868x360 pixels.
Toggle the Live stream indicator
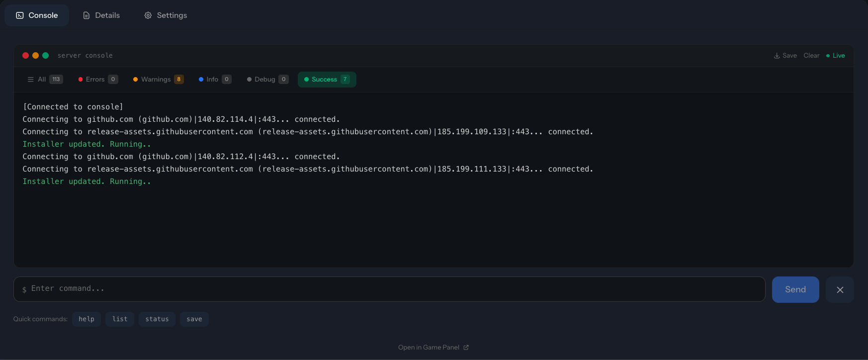[836, 56]
